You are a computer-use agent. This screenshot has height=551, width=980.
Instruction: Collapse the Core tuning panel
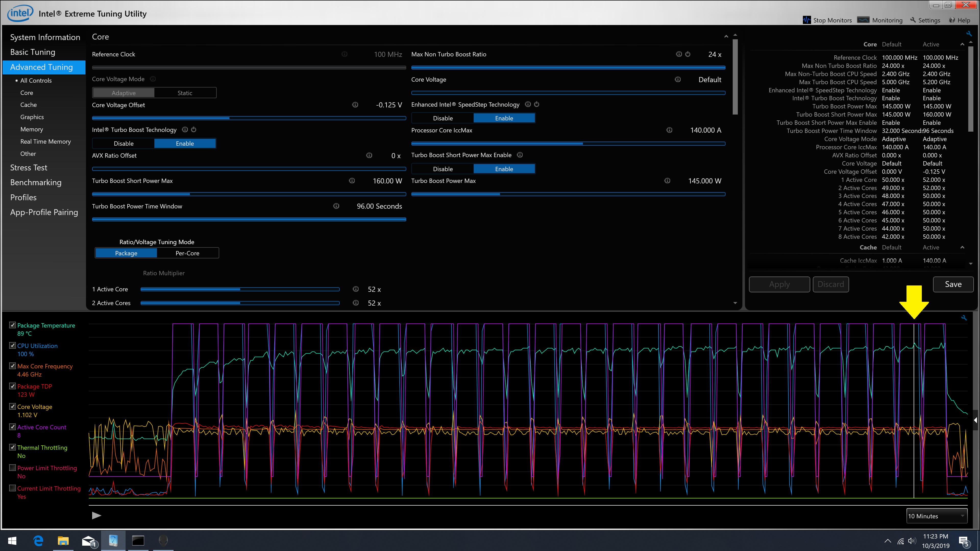(x=726, y=37)
